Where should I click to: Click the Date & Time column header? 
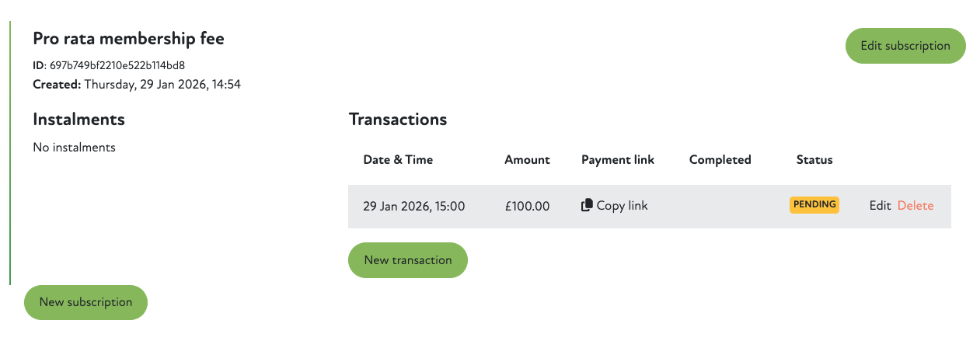[398, 160]
